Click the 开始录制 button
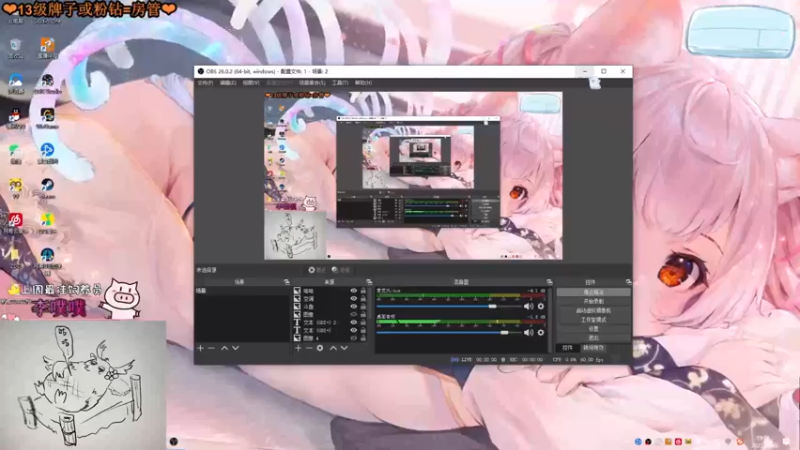The width and height of the screenshot is (800, 450). tap(593, 301)
